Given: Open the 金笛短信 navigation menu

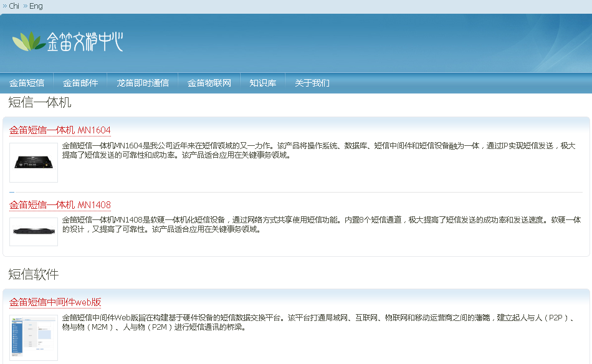Looking at the screenshot, I should coord(27,83).
